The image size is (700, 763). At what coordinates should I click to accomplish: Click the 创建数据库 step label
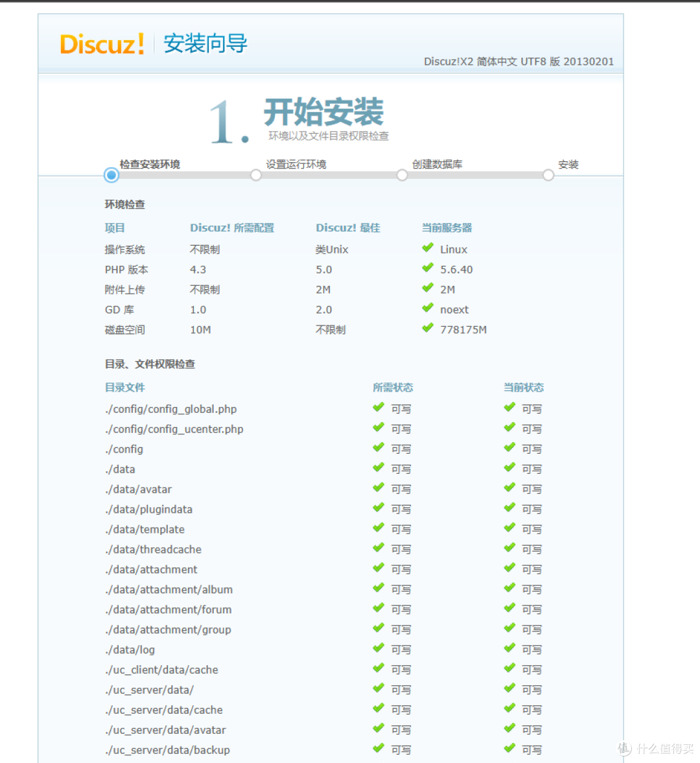point(437,165)
